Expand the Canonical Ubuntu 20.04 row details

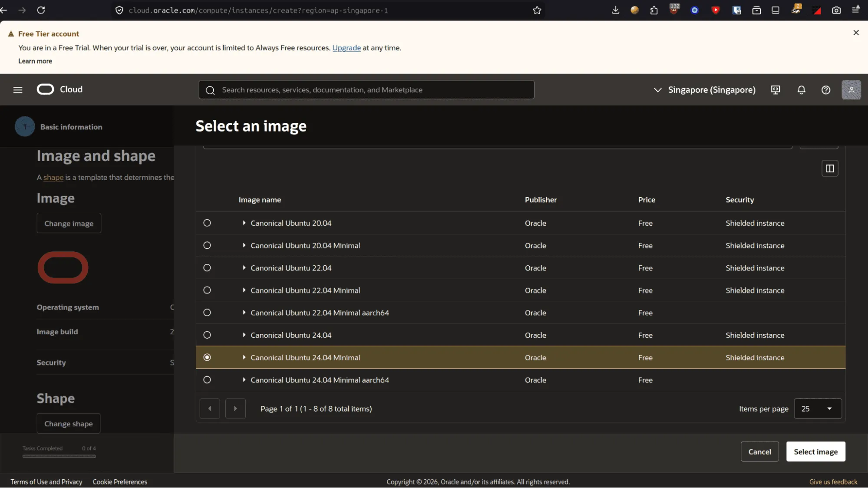pyautogui.click(x=244, y=223)
